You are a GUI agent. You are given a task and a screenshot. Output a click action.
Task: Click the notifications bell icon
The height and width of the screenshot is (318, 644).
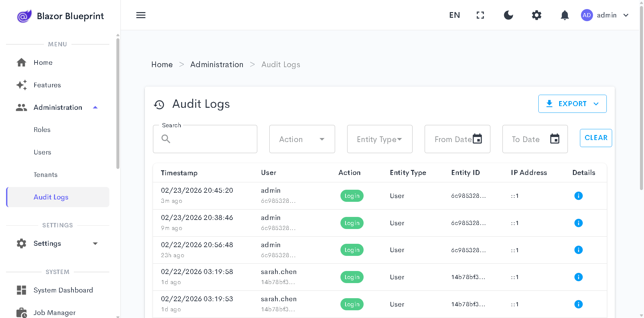coord(565,15)
